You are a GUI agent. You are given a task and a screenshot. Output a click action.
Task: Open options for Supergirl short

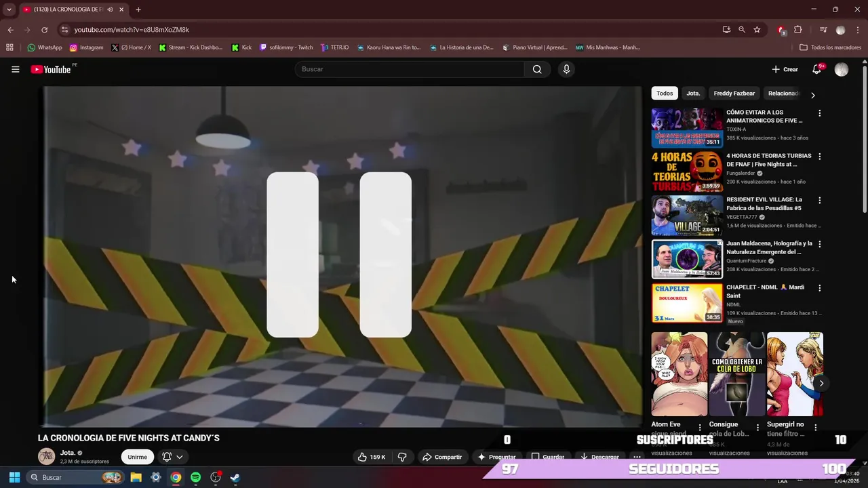(x=815, y=428)
